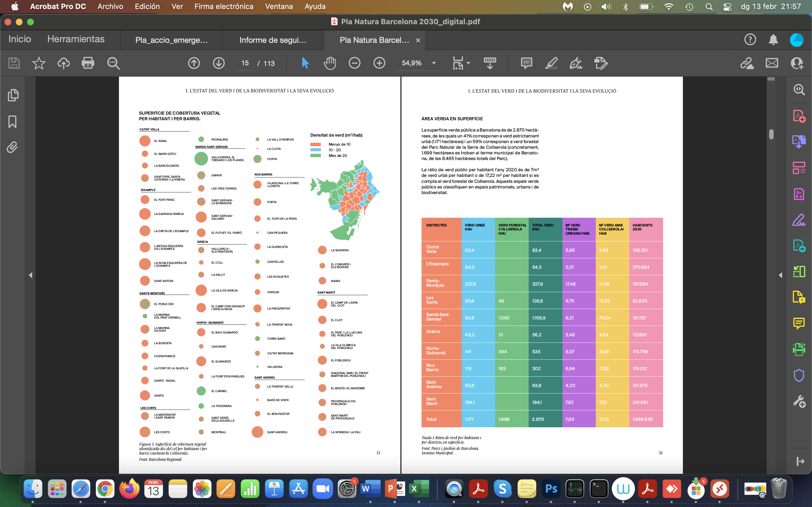Select the highlighter pen tool
The image size is (812, 507).
[x=551, y=63]
